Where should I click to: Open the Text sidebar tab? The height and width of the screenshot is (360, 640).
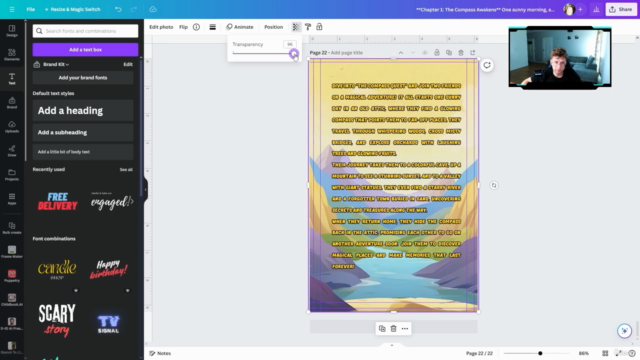[12, 79]
